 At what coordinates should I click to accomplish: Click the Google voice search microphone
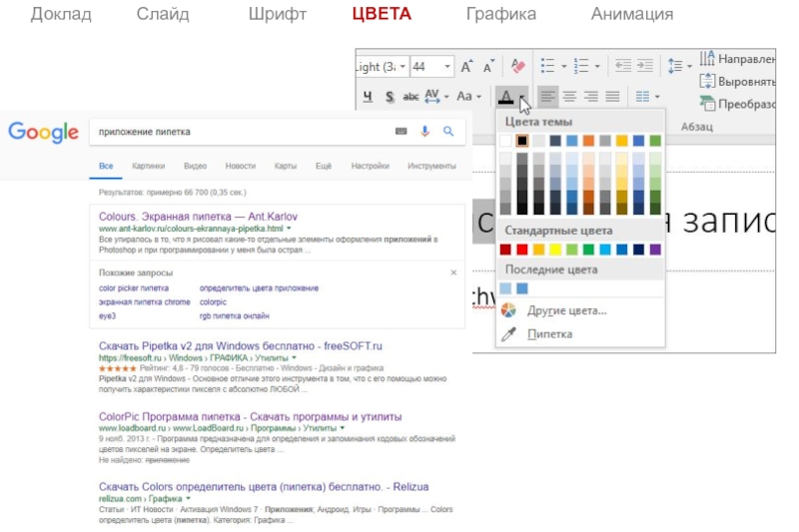coord(424,131)
